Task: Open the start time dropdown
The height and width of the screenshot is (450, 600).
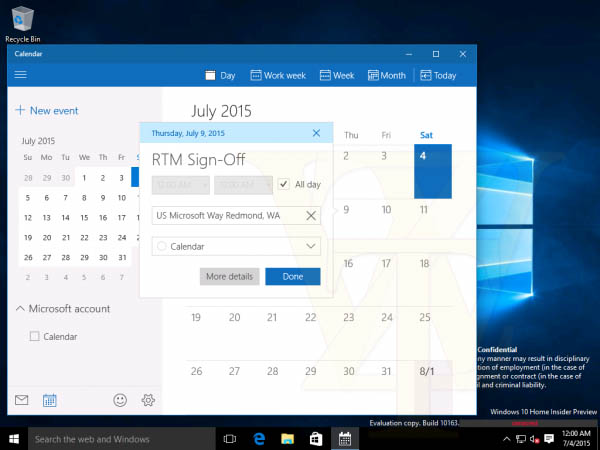Action: click(x=181, y=184)
